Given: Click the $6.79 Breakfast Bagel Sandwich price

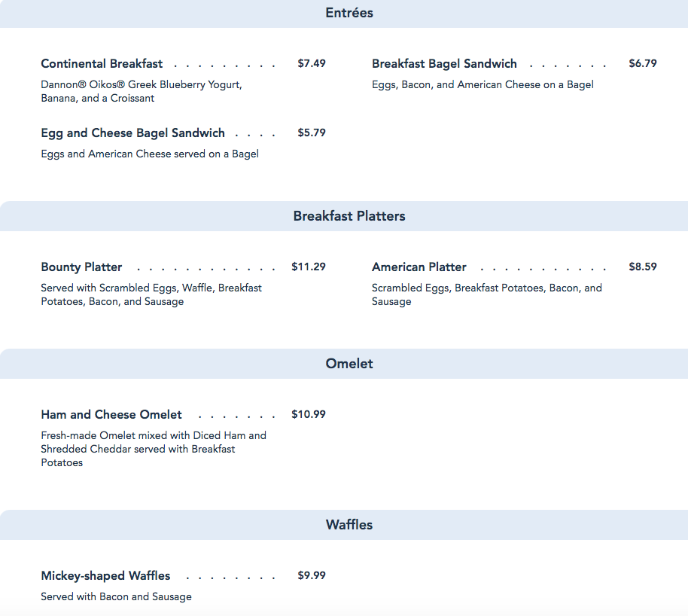Looking at the screenshot, I should (x=643, y=64).
